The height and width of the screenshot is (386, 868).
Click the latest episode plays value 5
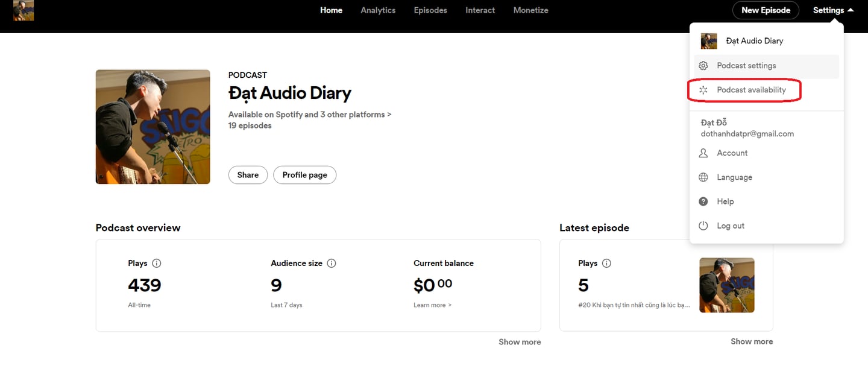pos(583,285)
